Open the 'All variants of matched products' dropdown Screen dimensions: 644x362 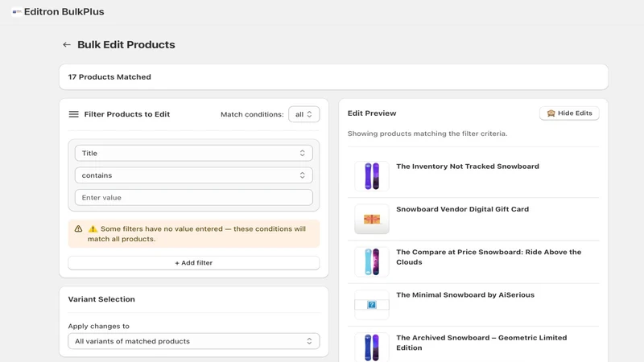pyautogui.click(x=194, y=341)
